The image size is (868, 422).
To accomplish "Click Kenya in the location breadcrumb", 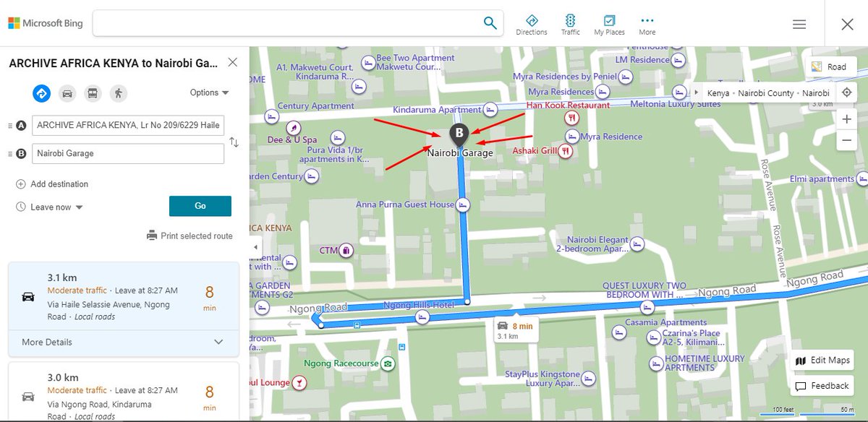I will pyautogui.click(x=718, y=93).
